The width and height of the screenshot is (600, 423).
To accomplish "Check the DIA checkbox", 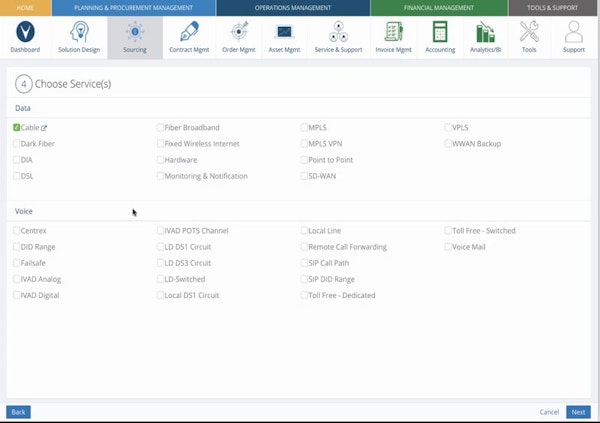I will coord(16,160).
